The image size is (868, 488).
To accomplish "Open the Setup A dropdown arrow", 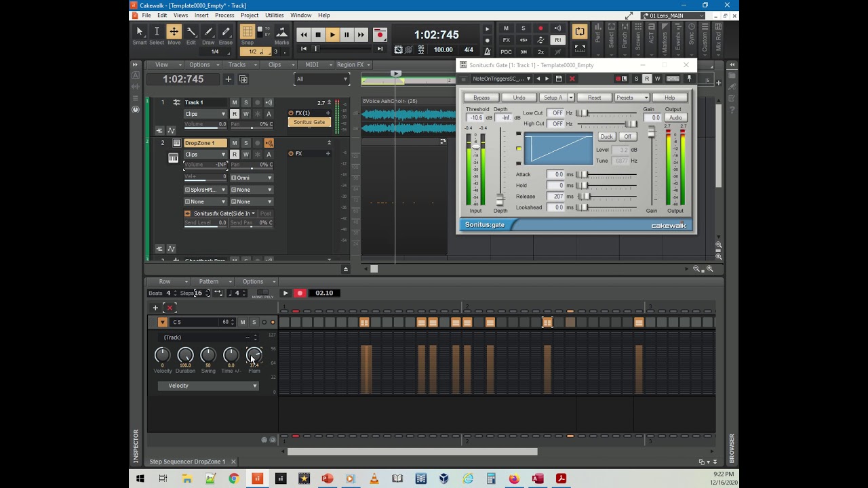I will [571, 98].
